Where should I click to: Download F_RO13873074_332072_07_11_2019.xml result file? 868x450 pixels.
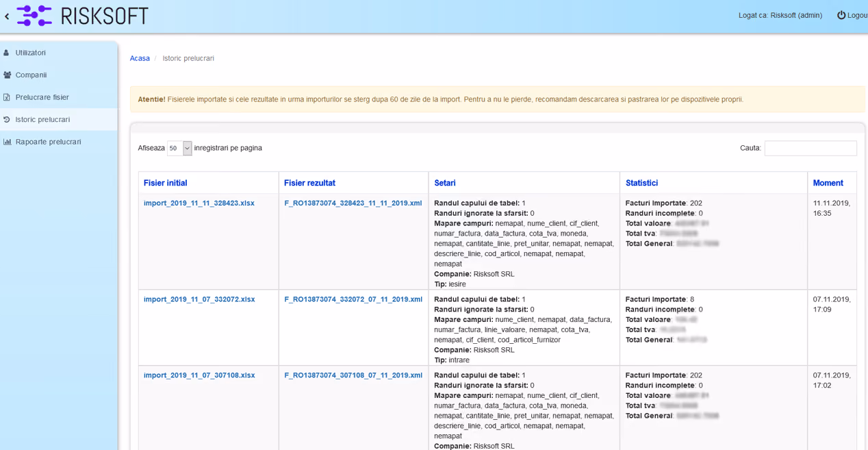[353, 299]
